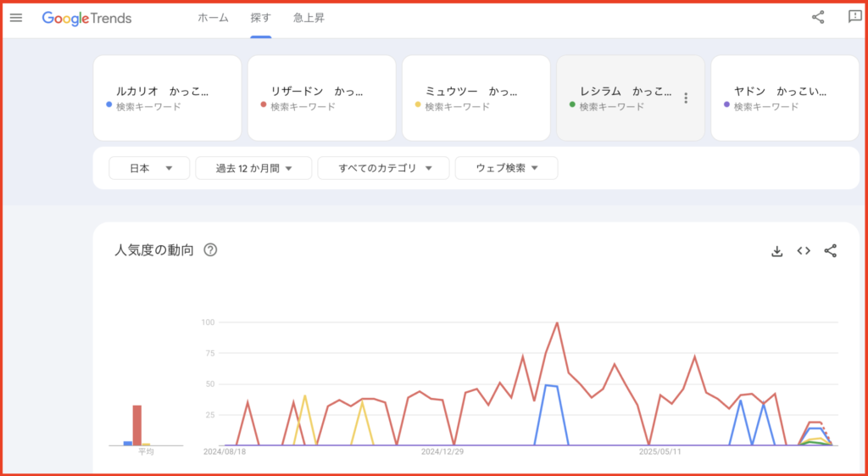Share the 人気度の動向 chart
Screen dimensions: 868x476
pyautogui.click(x=831, y=251)
